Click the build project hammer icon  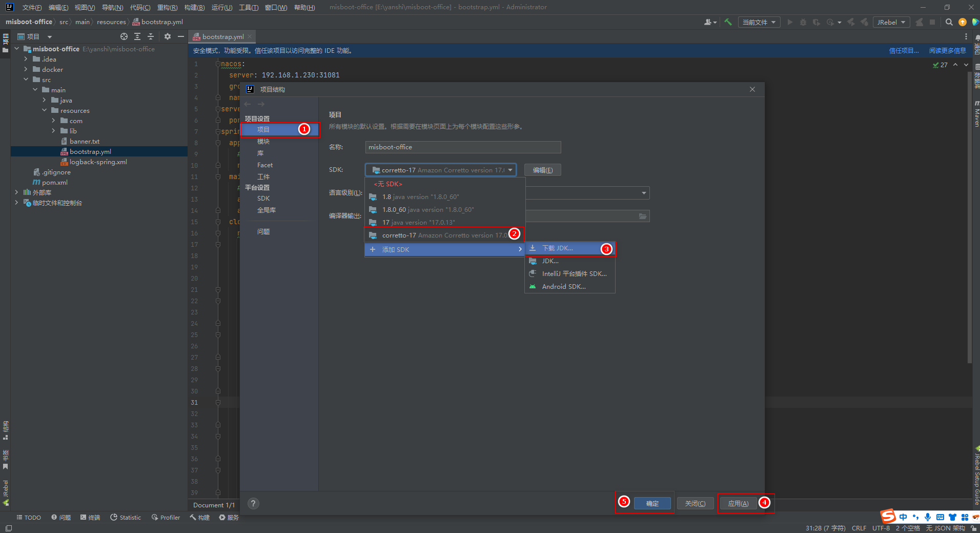728,22
